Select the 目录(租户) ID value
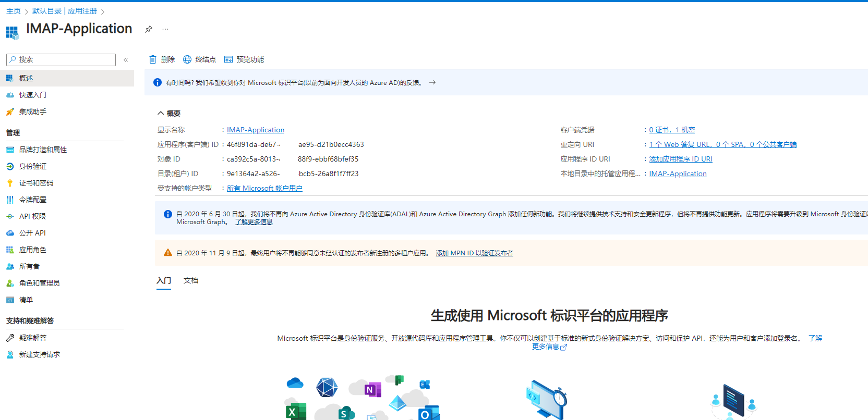 pyautogui.click(x=293, y=174)
